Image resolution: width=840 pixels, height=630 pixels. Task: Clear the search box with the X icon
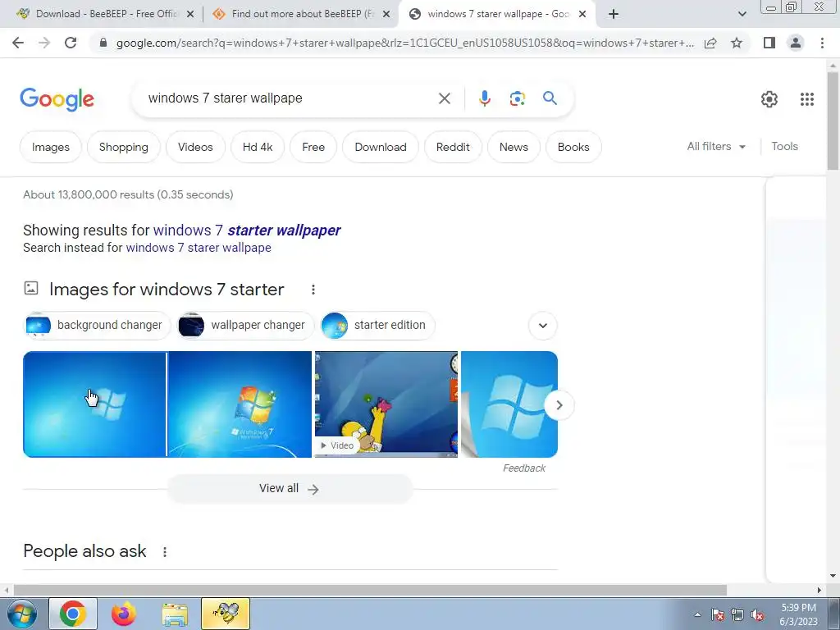tap(444, 98)
